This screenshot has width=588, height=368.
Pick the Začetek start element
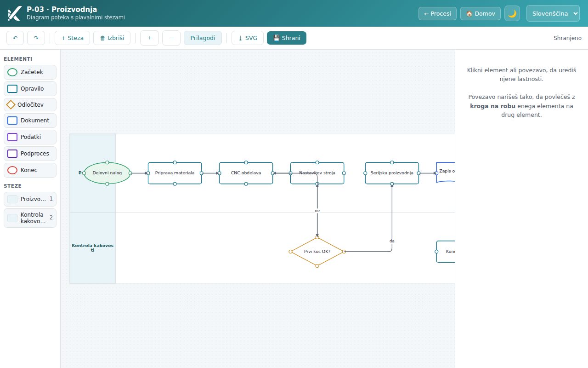(30, 72)
